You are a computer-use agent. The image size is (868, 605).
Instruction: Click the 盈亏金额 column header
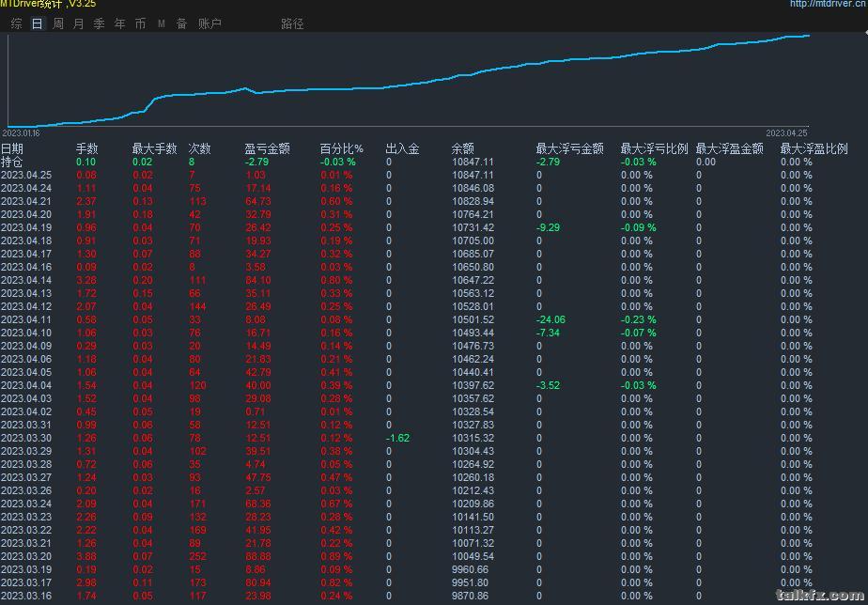coord(268,148)
